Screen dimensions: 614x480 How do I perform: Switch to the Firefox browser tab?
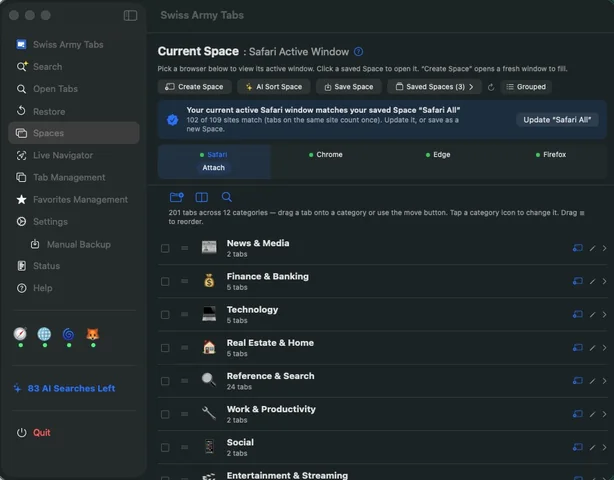(x=551, y=155)
